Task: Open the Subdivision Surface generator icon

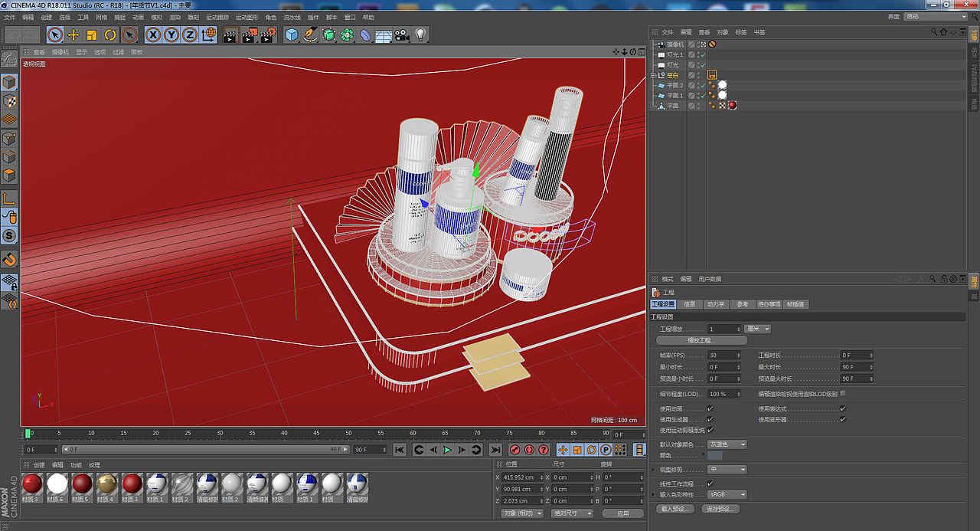Action: click(328, 34)
